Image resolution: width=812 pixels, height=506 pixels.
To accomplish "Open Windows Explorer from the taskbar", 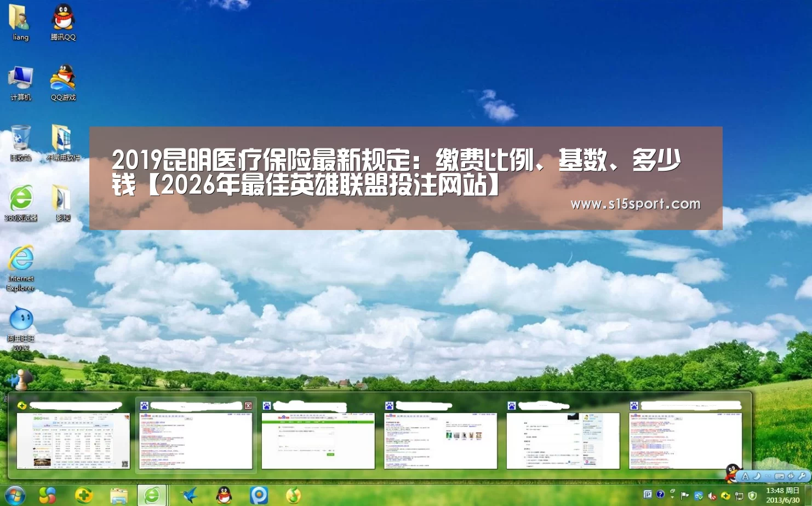I will [x=118, y=496].
